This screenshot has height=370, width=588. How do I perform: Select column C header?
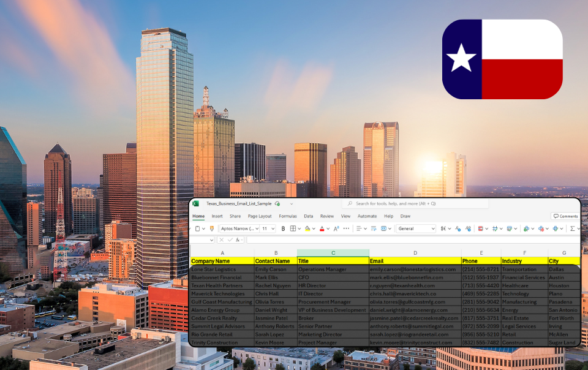[333, 253]
